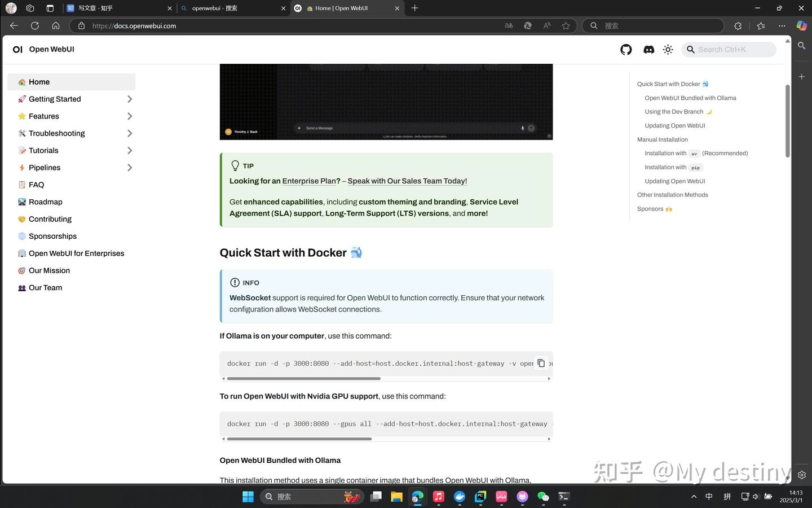Open the FAQ page in sidebar
This screenshot has height=508, width=812.
click(x=36, y=185)
